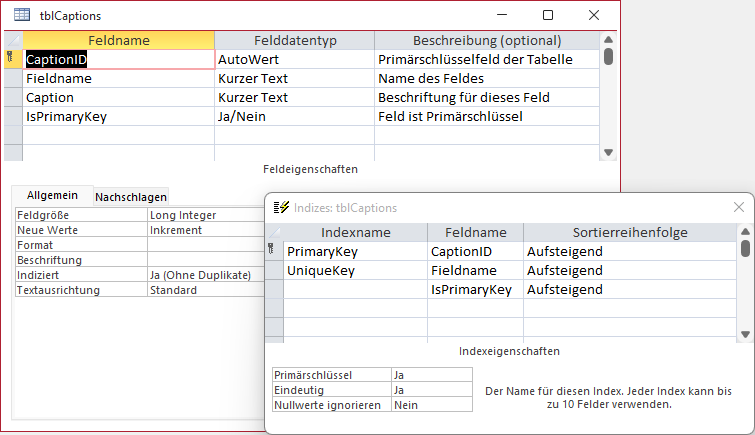The height and width of the screenshot is (435, 755).
Task: Click the up arrow of the Indizes scrollbar
Action: tap(745, 231)
